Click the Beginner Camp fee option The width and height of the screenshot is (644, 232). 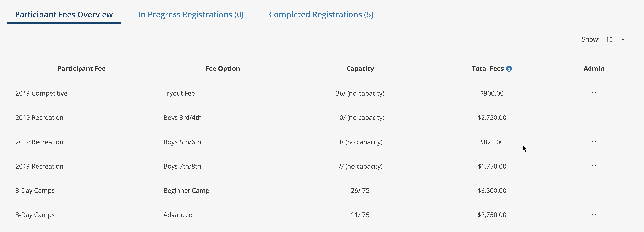pos(186,190)
